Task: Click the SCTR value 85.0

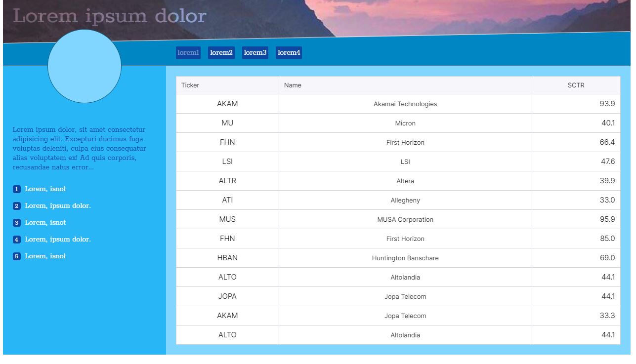Action: tap(576, 239)
